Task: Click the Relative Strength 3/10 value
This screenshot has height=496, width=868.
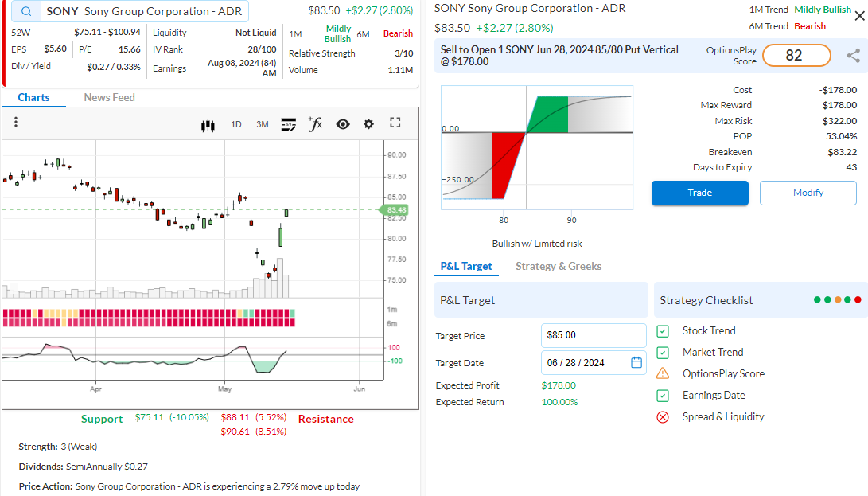Action: [404, 53]
